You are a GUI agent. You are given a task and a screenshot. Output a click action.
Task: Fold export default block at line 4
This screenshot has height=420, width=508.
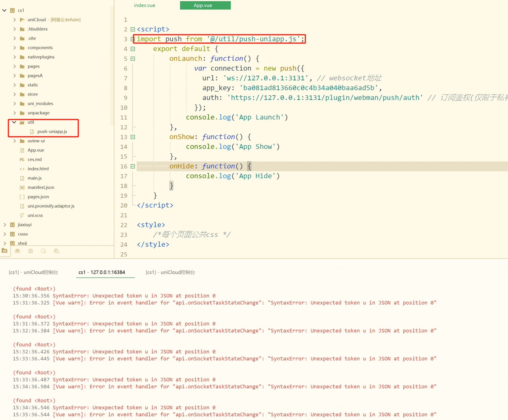point(133,49)
